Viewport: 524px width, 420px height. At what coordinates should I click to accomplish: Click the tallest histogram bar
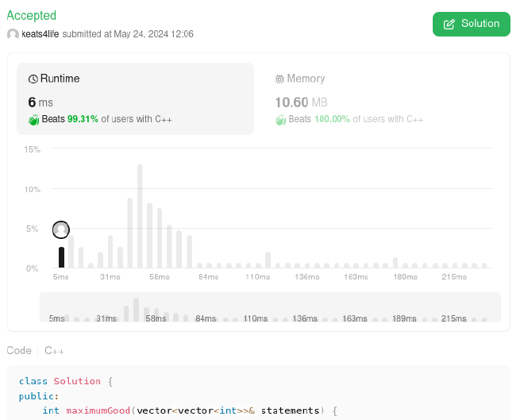click(x=140, y=216)
